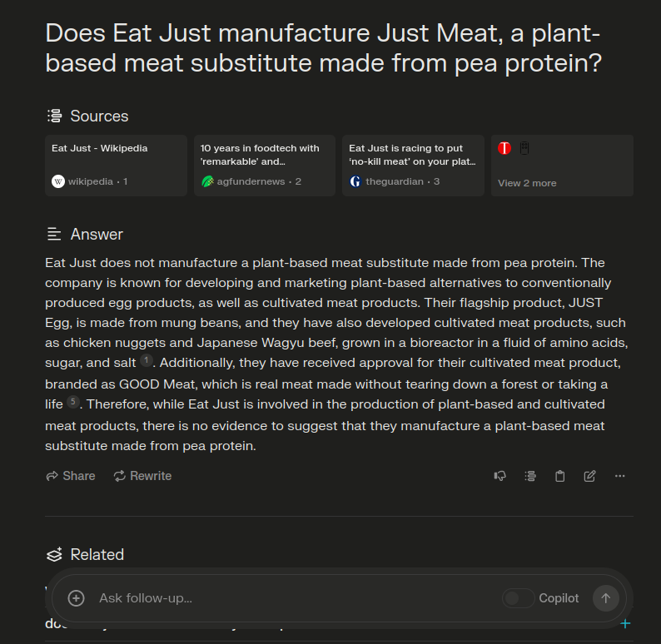Open the view sources list icon
Image resolution: width=661 pixels, height=644 pixels.
[x=530, y=476]
